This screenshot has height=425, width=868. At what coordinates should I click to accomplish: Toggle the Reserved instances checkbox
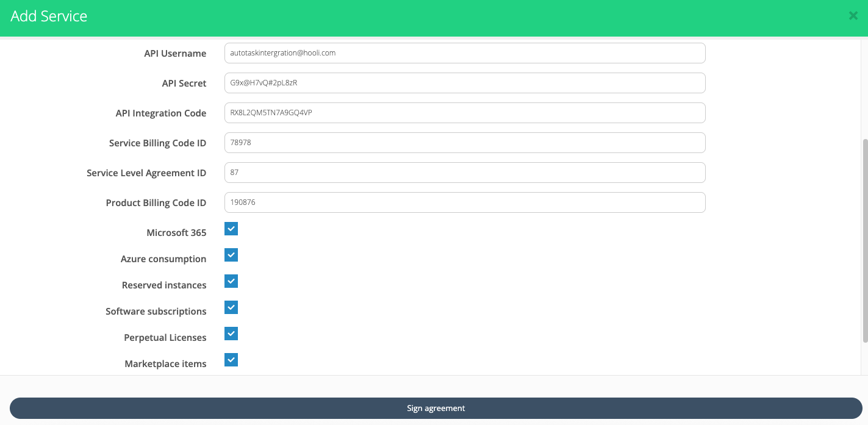click(231, 281)
